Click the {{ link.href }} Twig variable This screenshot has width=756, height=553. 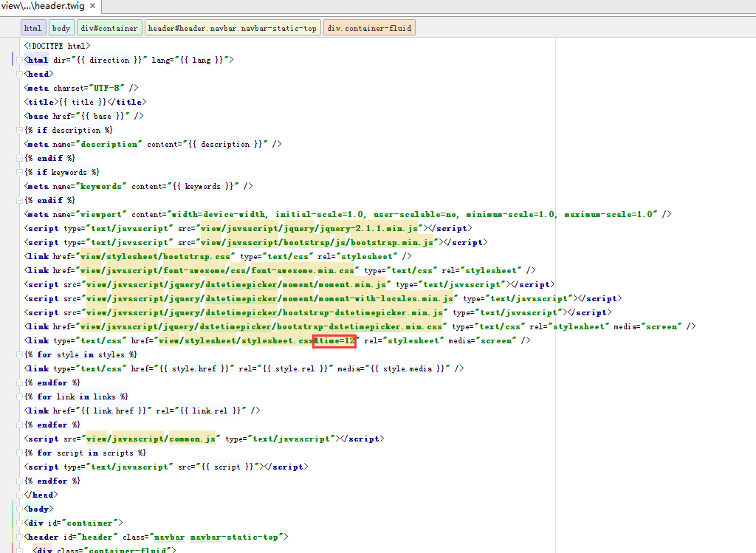[x=113, y=411]
